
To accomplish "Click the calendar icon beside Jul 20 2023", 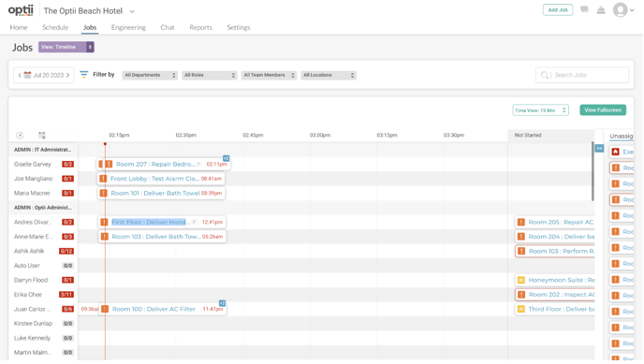I will 27,75.
